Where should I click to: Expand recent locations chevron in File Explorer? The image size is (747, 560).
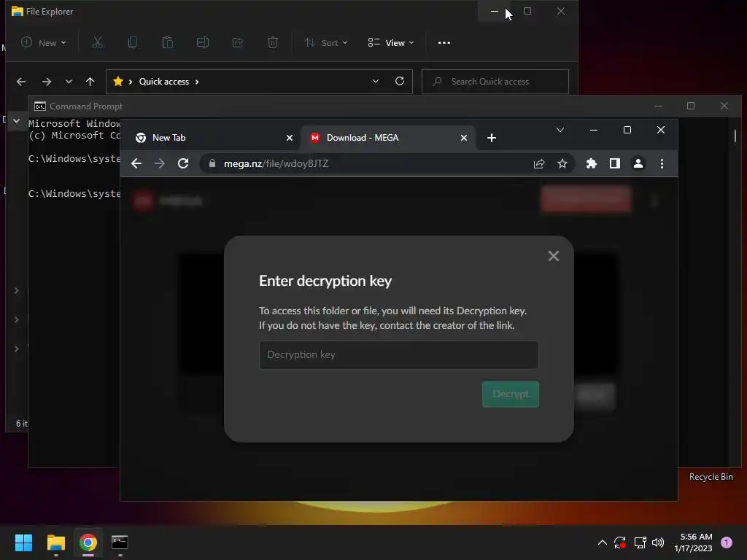(69, 82)
